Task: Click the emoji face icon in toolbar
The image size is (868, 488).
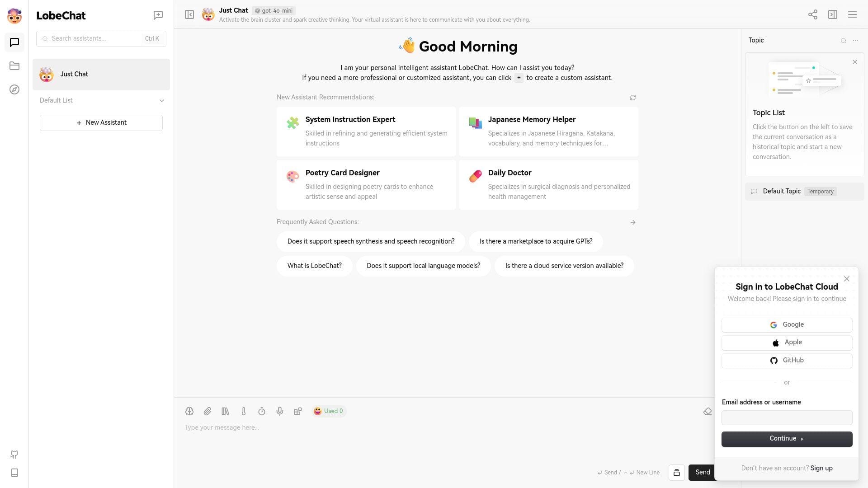Action: [x=318, y=411]
